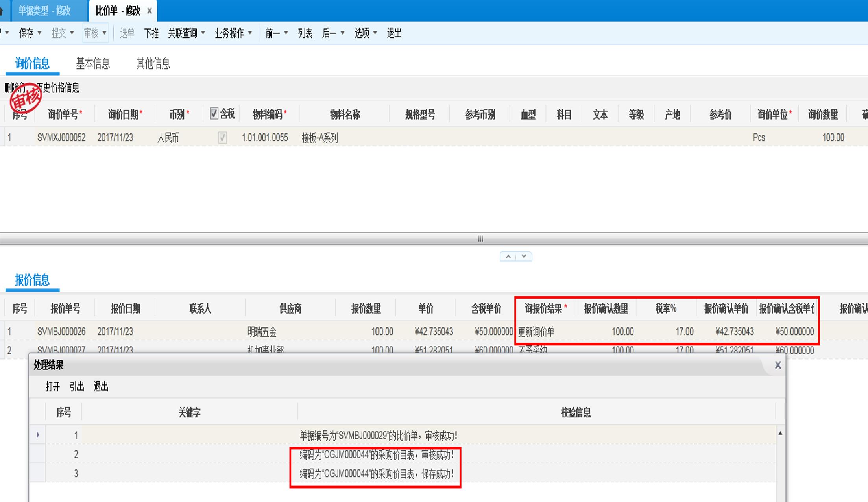Viewport: 868px width, 502px height.
Task: Switch to the 其他信息 tab
Action: tap(153, 63)
